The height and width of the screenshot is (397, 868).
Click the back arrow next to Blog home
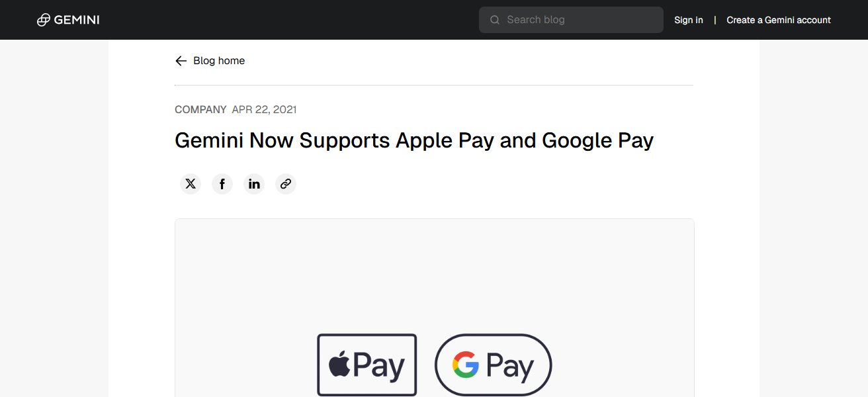181,60
